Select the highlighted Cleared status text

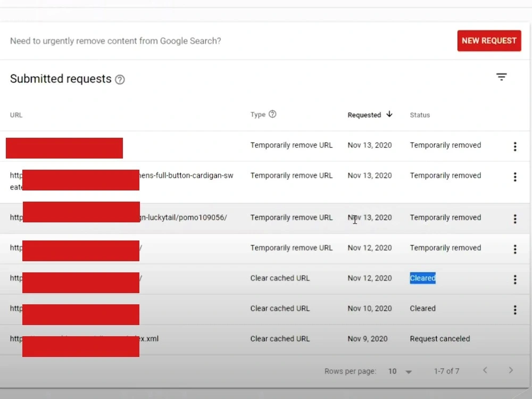pyautogui.click(x=422, y=278)
